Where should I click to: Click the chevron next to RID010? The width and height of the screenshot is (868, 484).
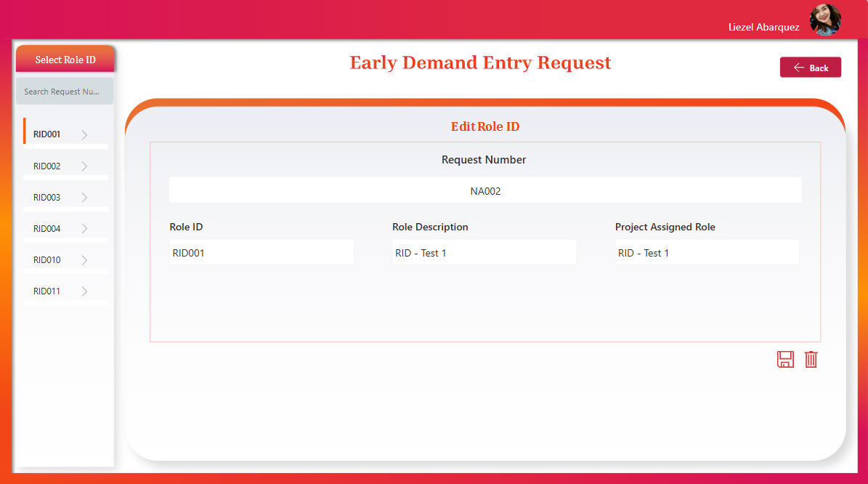(x=84, y=260)
